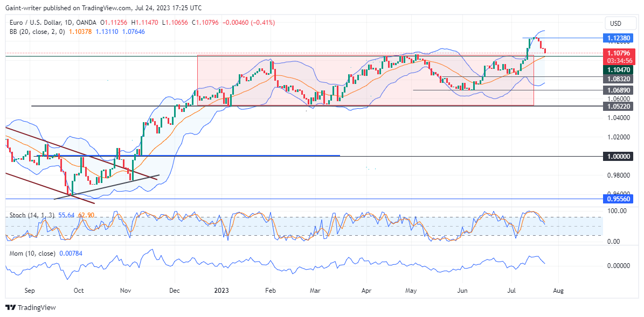This screenshot has height=317, width=644.
Task: Click the Nov label on time axis
Action: (x=126, y=290)
